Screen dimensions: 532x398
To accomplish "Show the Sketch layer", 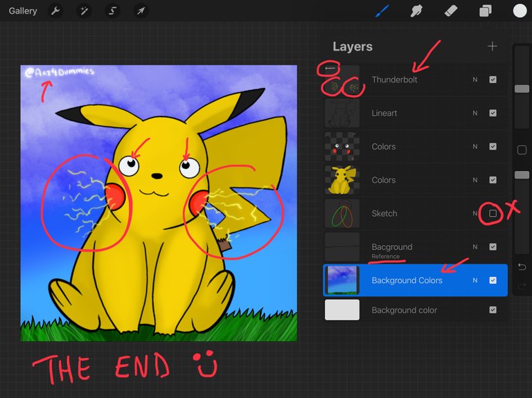I will click(x=493, y=213).
